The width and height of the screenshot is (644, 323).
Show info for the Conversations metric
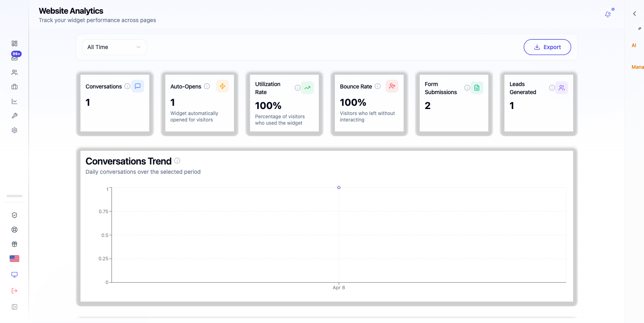pyautogui.click(x=127, y=86)
